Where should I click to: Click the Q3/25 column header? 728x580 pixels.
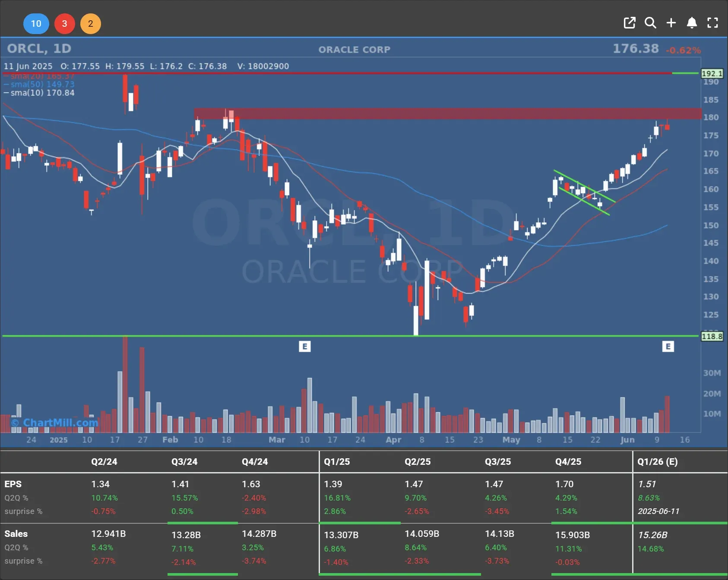coord(498,461)
